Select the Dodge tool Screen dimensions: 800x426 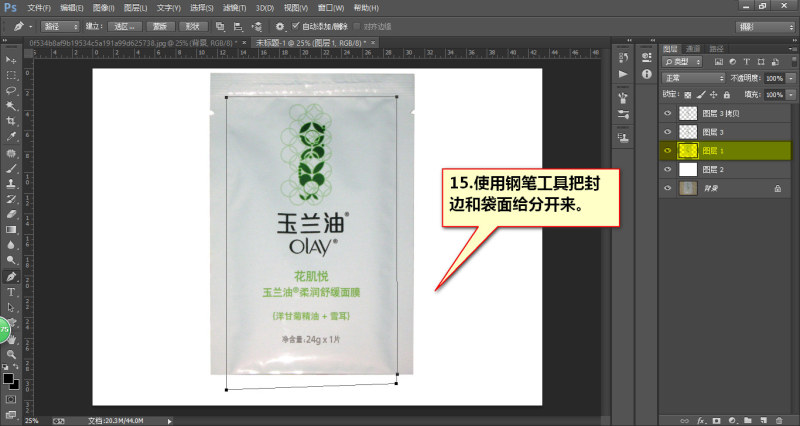coord(11,260)
